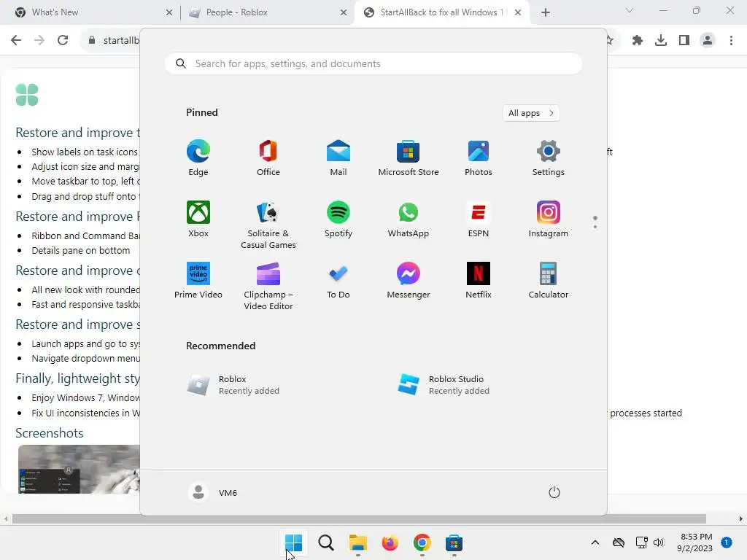Show All apps list
Screen dimensions: 747x560
531,113
